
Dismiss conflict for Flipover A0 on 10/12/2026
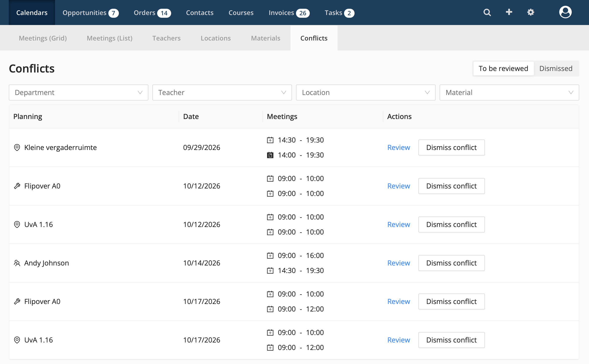451,186
